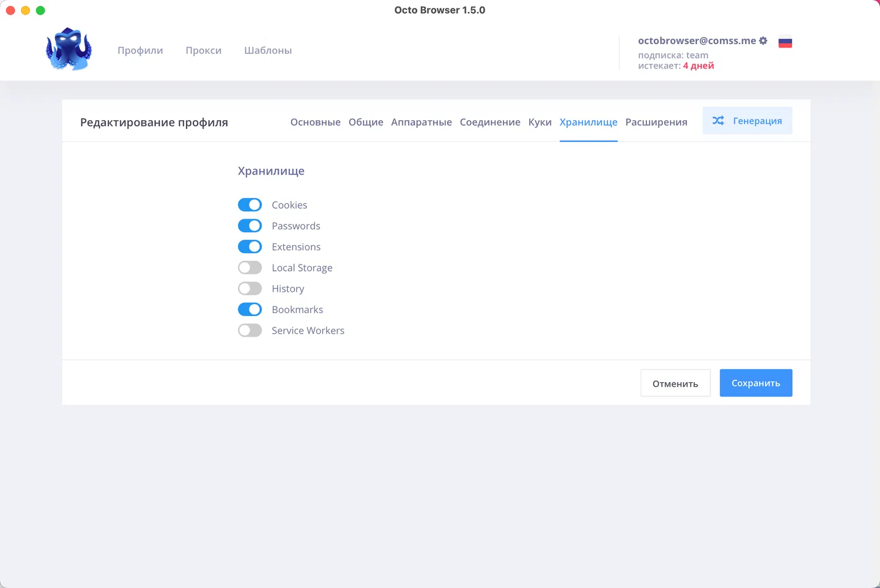Image resolution: width=880 pixels, height=588 pixels.
Task: Switch to Соединение tab
Action: (x=490, y=122)
